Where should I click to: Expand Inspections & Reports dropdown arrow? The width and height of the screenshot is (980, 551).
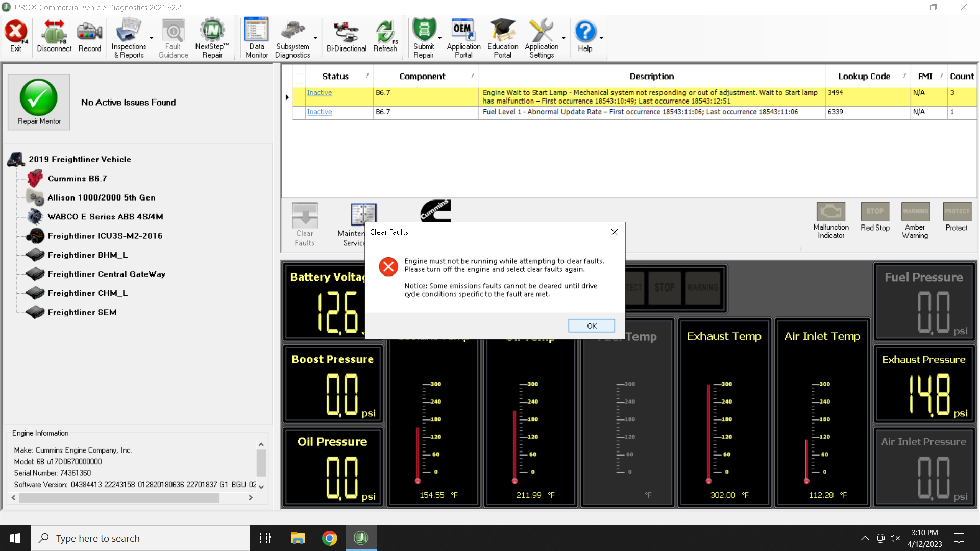[152, 38]
